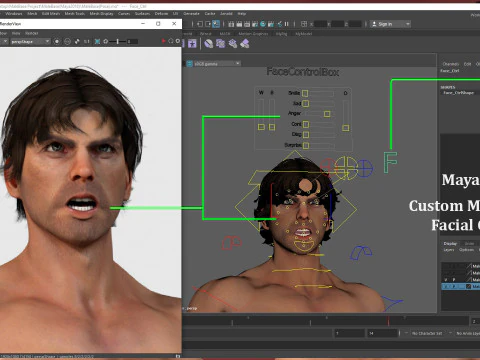Click the third snap icon in status line
The width and height of the screenshot is (480, 360).
(247, 24)
